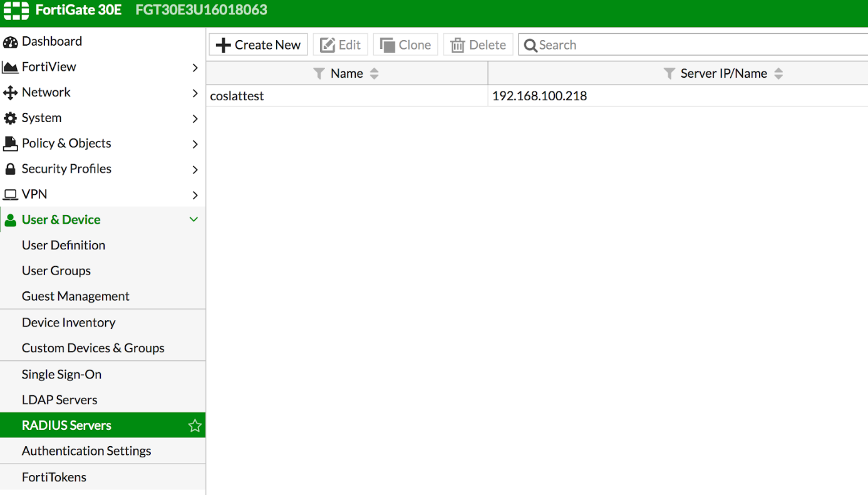Click the Security Profiles padlock icon
The image size is (868, 495).
tap(11, 169)
